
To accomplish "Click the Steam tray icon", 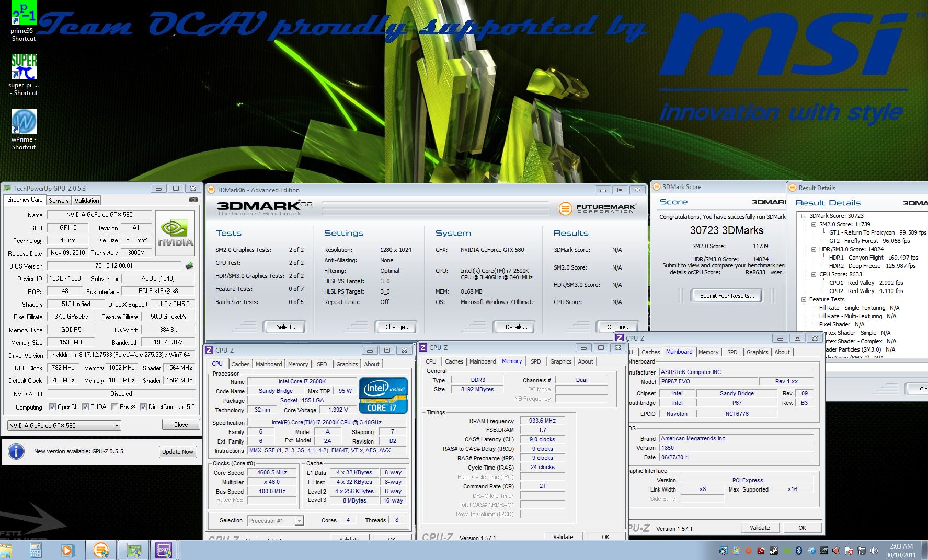I will [x=773, y=551].
